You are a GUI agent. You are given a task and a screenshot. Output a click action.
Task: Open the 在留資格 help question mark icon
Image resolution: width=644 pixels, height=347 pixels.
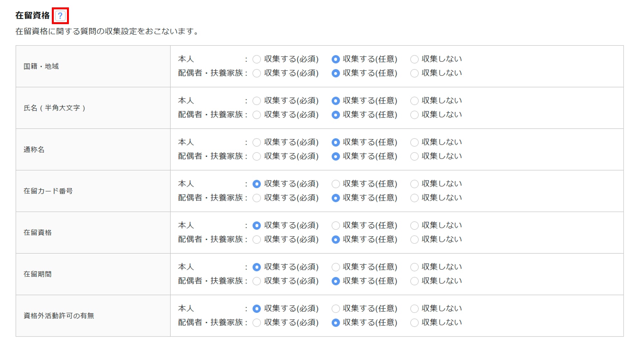(x=60, y=16)
